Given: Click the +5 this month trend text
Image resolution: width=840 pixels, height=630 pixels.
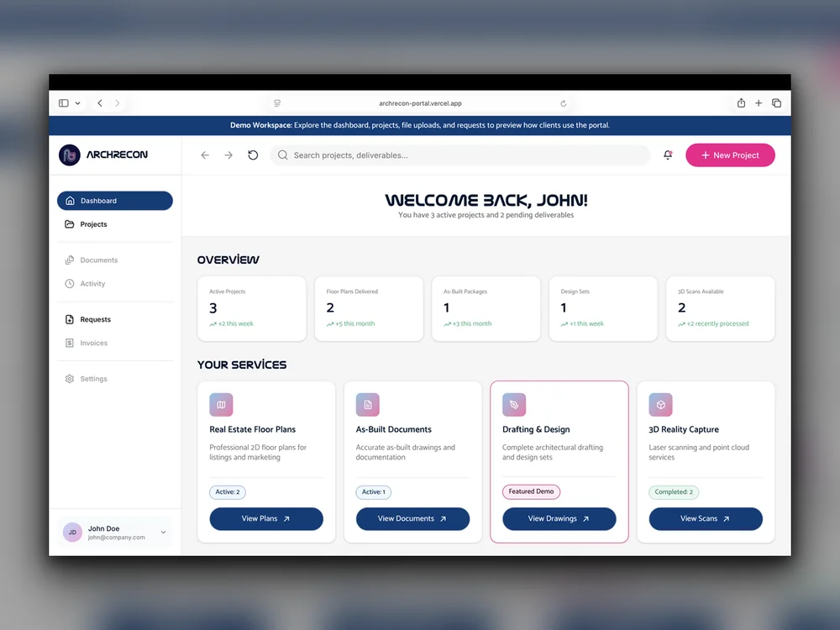Looking at the screenshot, I should click(x=355, y=323).
